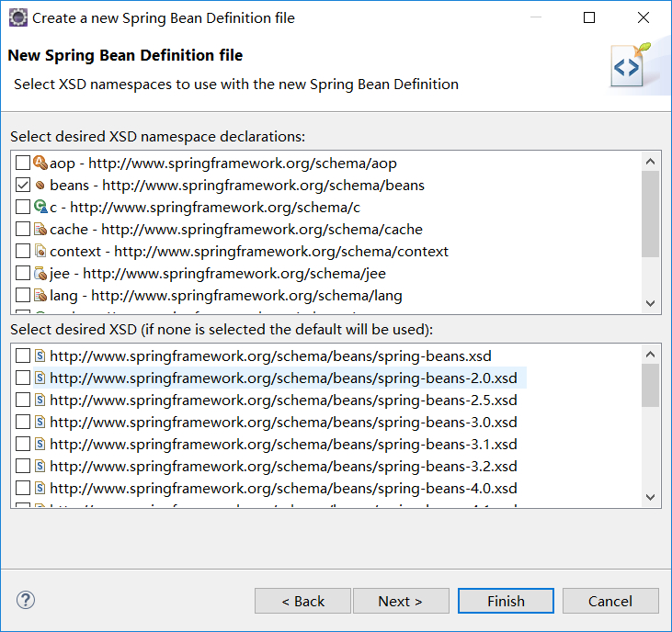Select the c schema row text
This screenshot has height=632, width=672.
205,208
